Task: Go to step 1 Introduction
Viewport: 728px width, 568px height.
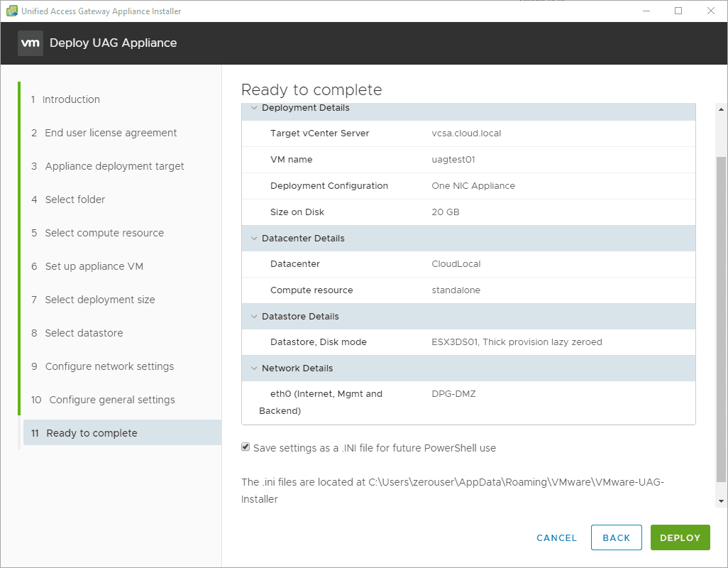Action: click(x=71, y=99)
